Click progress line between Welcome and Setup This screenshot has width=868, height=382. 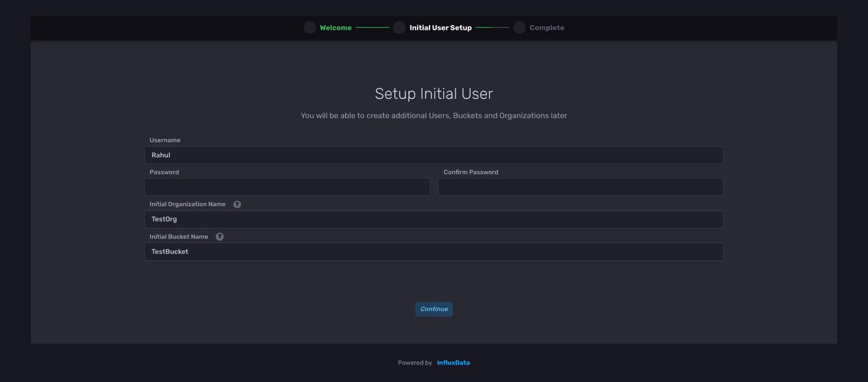coord(372,27)
